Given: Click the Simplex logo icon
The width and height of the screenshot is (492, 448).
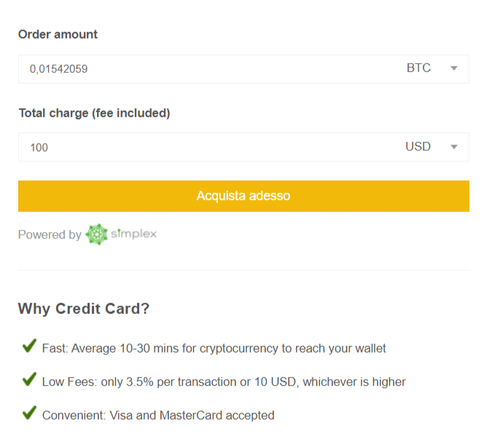Looking at the screenshot, I should click(96, 235).
